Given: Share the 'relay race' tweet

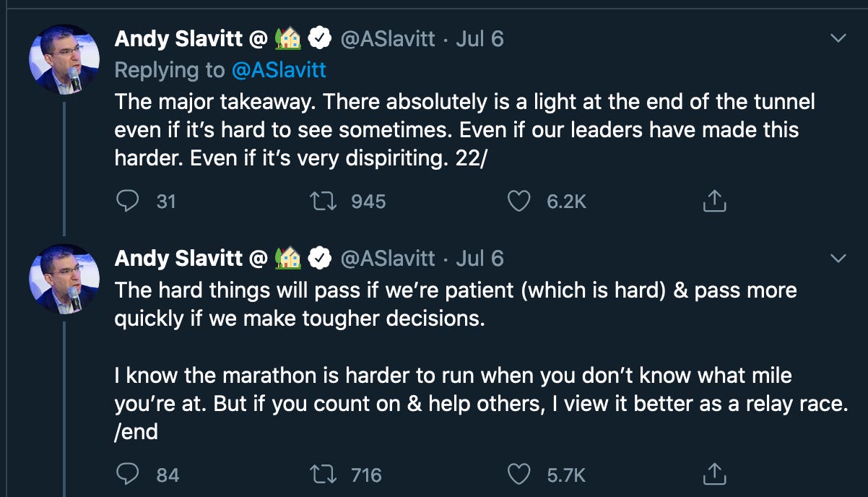Looking at the screenshot, I should click(713, 474).
